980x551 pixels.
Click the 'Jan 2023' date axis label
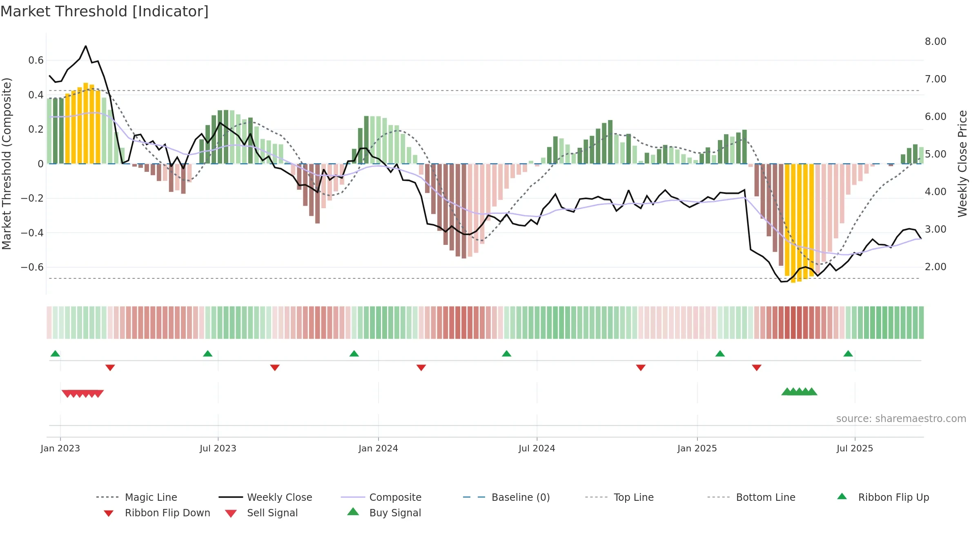60,448
